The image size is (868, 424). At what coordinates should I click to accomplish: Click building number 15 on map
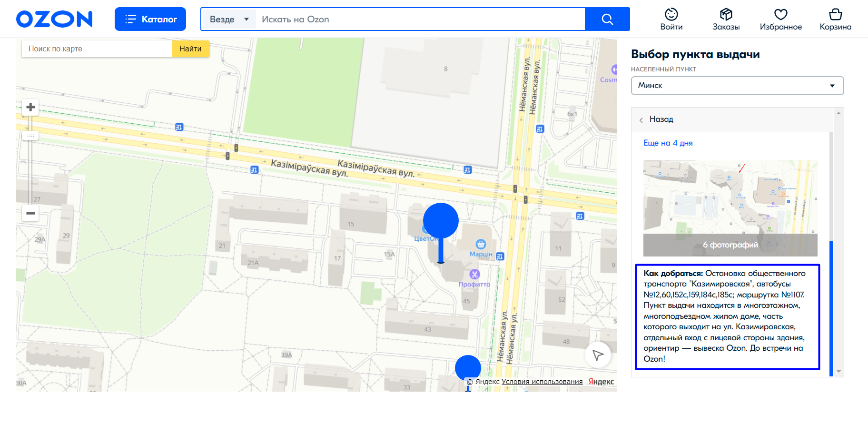(x=351, y=224)
